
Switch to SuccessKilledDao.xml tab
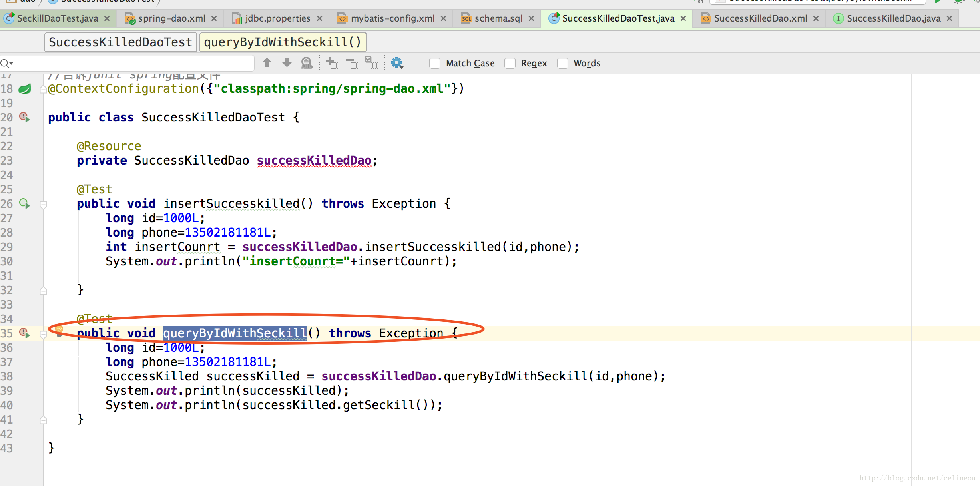coord(760,18)
